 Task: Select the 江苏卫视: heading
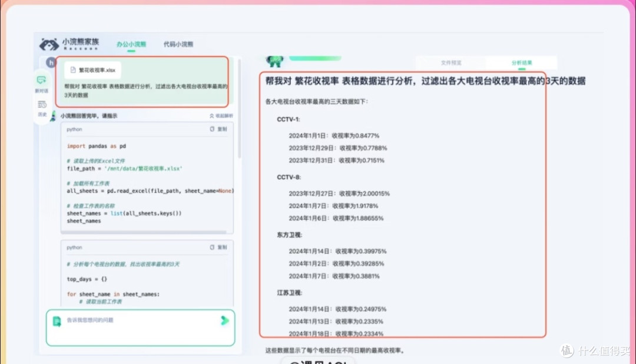tap(289, 293)
